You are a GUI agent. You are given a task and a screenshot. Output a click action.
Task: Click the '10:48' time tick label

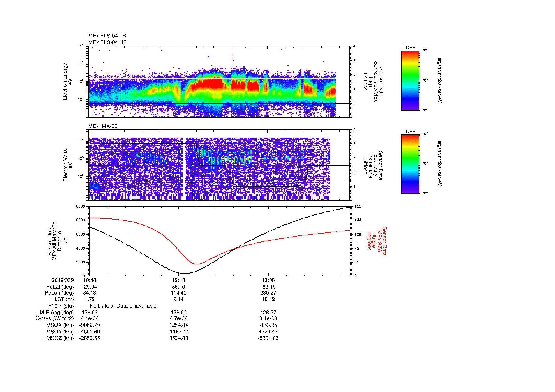[90, 280]
